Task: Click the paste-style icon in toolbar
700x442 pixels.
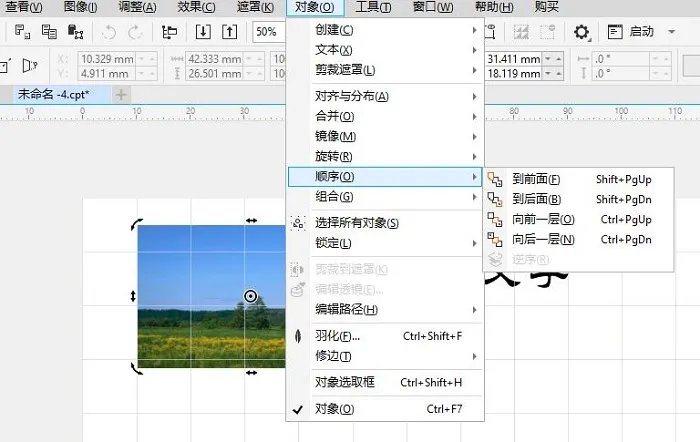Action: tap(75, 32)
